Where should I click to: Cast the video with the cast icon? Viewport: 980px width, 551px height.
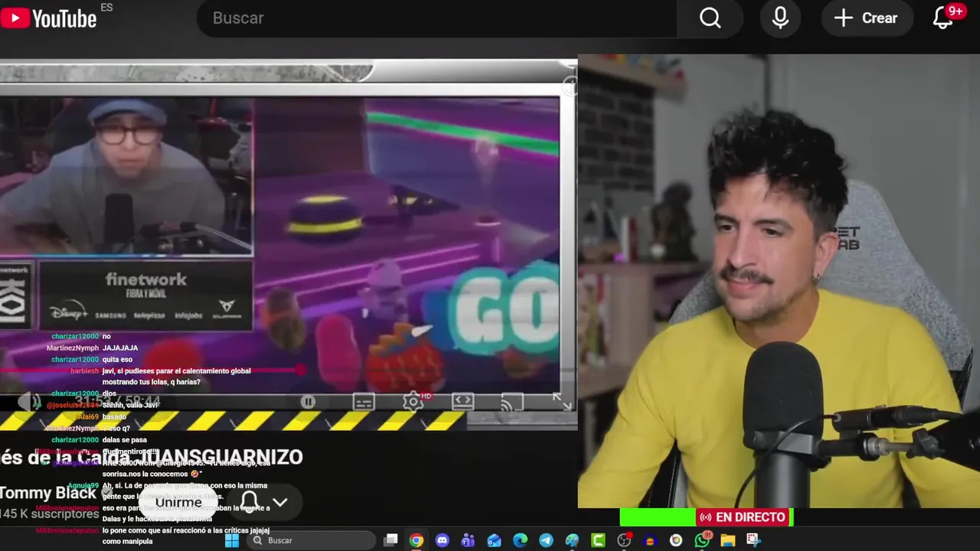click(511, 402)
